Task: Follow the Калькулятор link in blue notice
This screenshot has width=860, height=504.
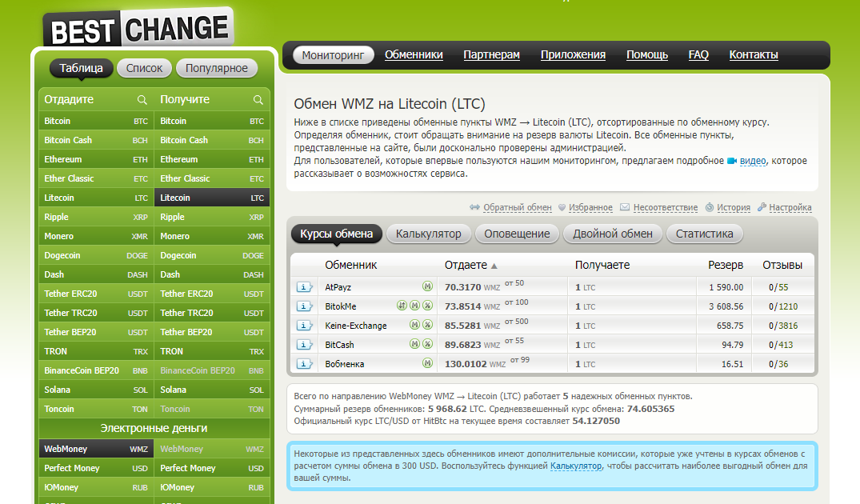Action: (576, 466)
